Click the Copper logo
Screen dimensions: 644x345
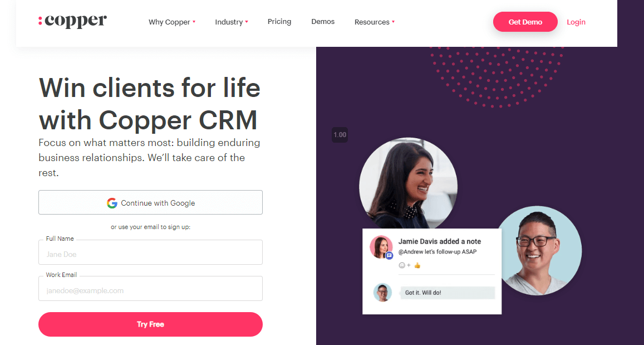click(x=72, y=21)
